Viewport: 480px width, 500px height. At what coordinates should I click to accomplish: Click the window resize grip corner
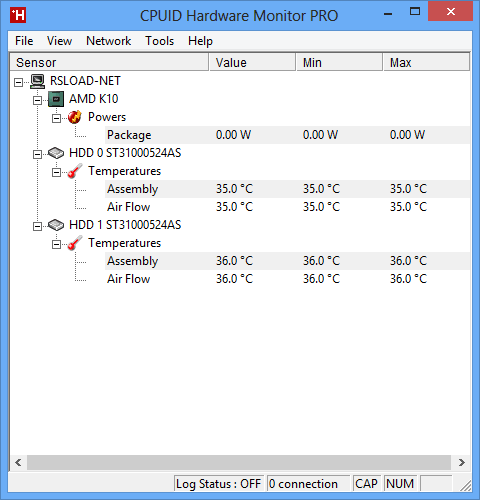click(466, 485)
